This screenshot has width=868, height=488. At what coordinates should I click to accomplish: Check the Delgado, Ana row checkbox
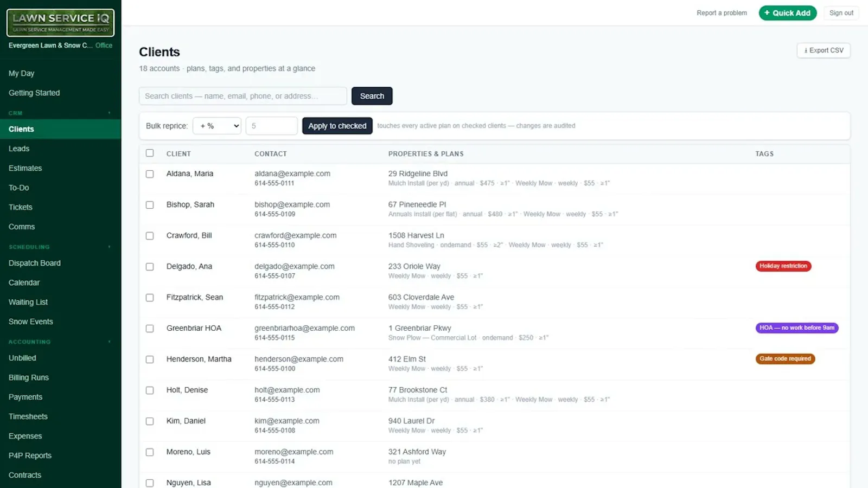click(x=150, y=267)
